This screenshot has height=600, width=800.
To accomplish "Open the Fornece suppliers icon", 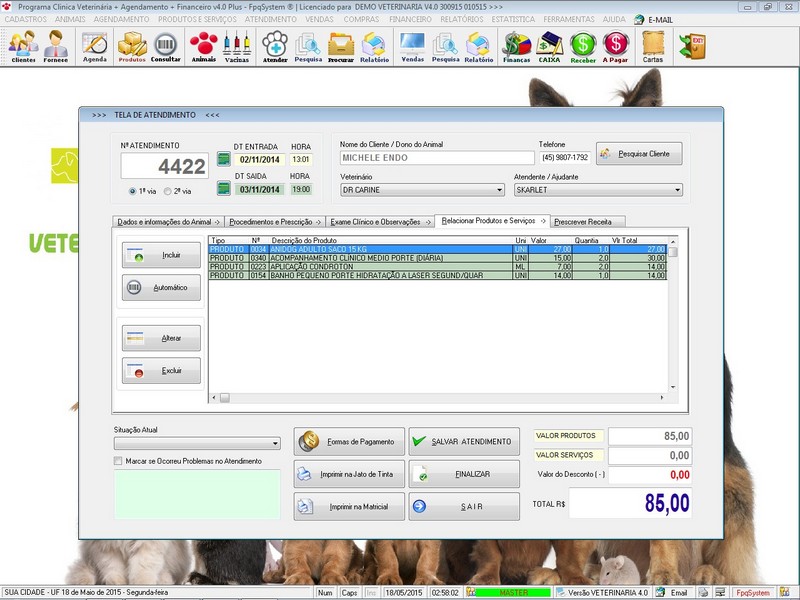I will tap(56, 46).
